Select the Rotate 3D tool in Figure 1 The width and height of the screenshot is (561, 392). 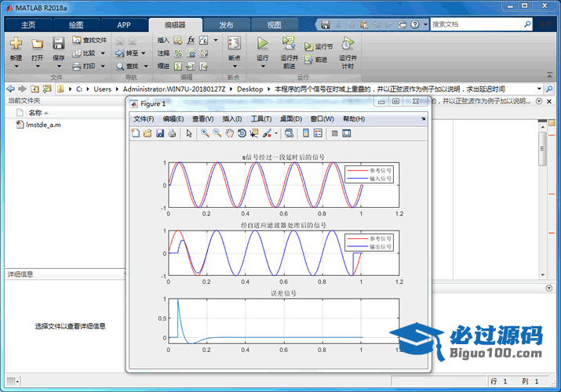pos(242,133)
